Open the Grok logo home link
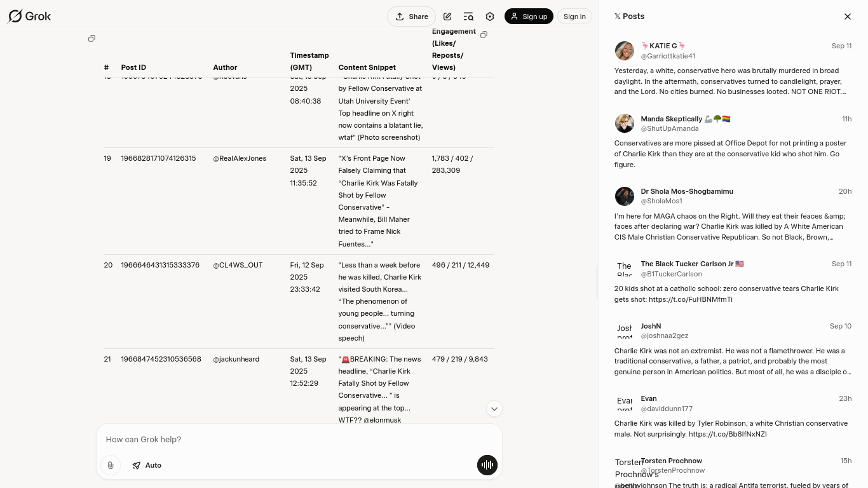This screenshot has height=488, width=868. (29, 17)
